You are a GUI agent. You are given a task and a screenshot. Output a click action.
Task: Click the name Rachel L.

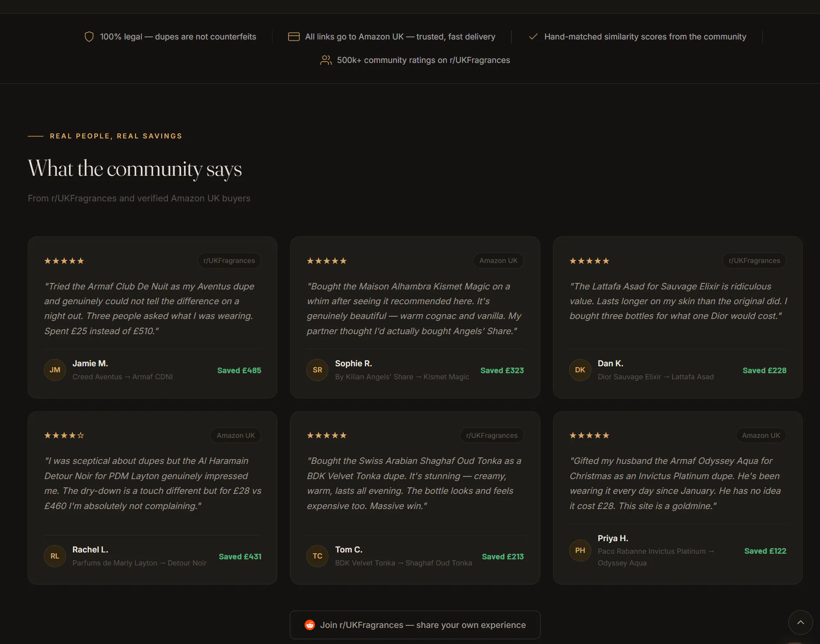click(x=90, y=550)
